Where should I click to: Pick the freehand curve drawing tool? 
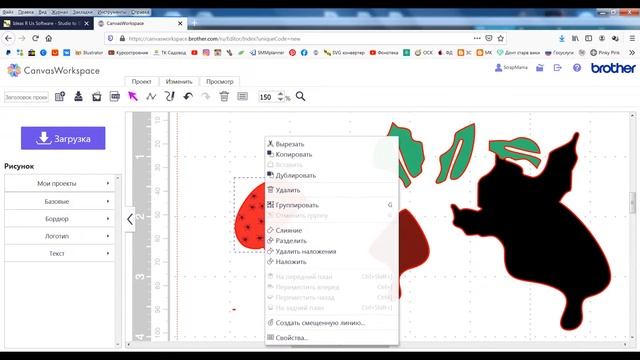169,96
